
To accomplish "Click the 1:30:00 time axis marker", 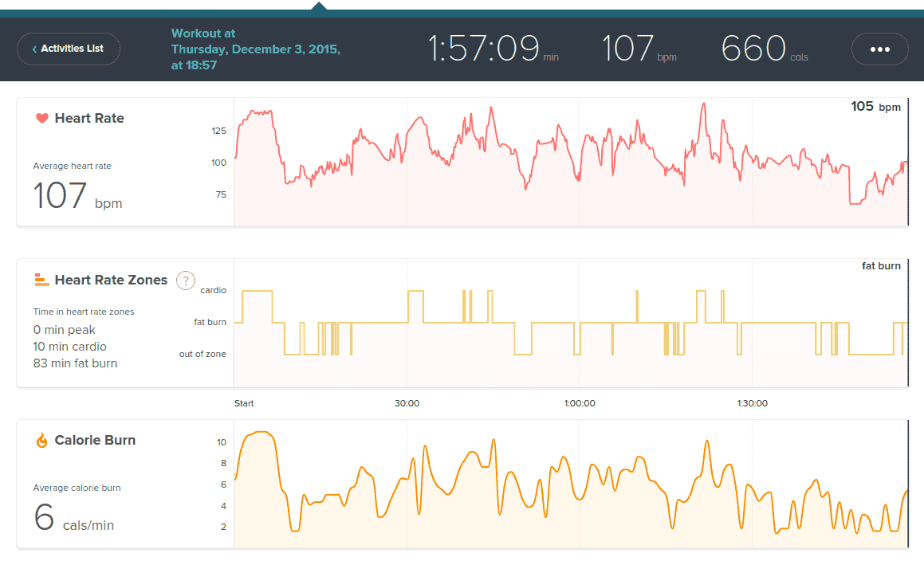I will coord(752,403).
